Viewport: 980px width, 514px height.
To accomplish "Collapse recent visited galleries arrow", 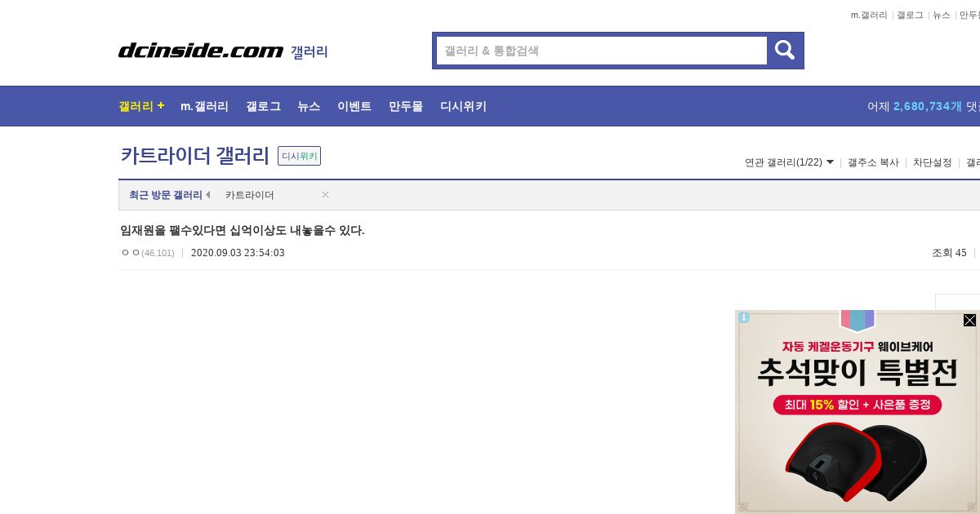I will click(x=207, y=195).
